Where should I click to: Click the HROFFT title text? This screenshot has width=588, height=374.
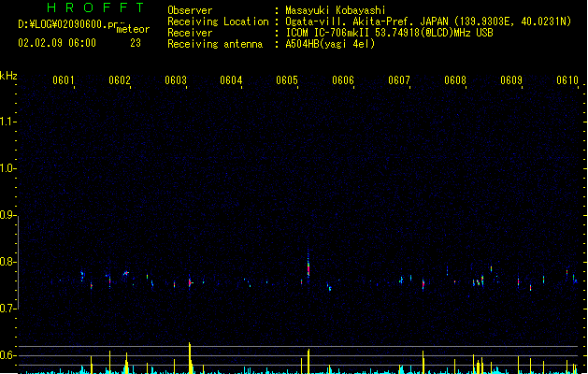pos(95,7)
